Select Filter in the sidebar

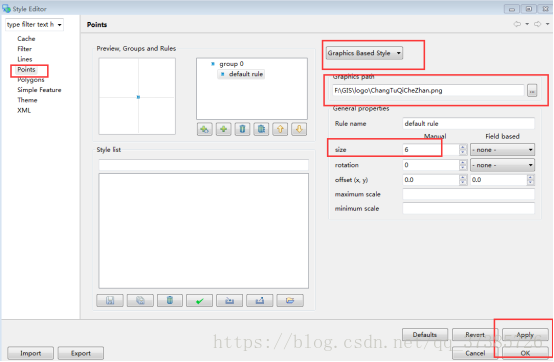[x=24, y=49]
